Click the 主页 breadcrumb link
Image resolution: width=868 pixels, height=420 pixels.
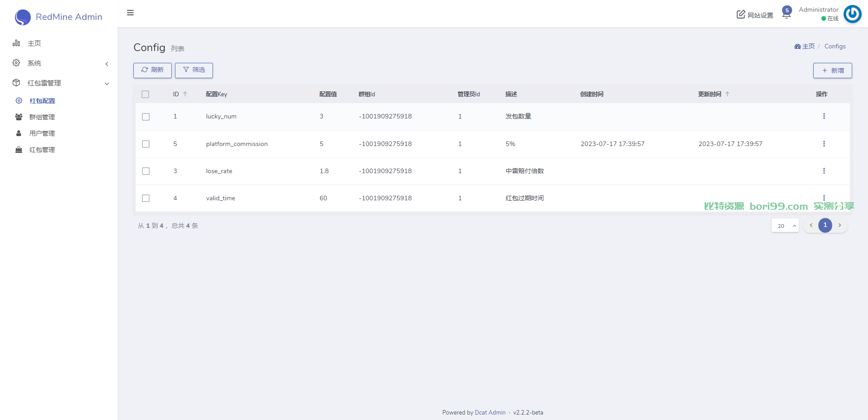click(x=808, y=46)
